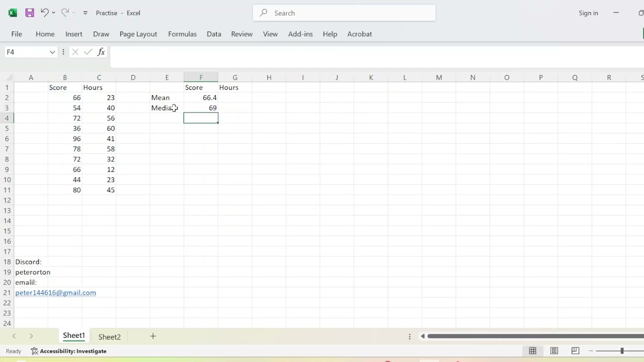The width and height of the screenshot is (644, 362).
Task: Click into the Search box
Action: click(344, 13)
